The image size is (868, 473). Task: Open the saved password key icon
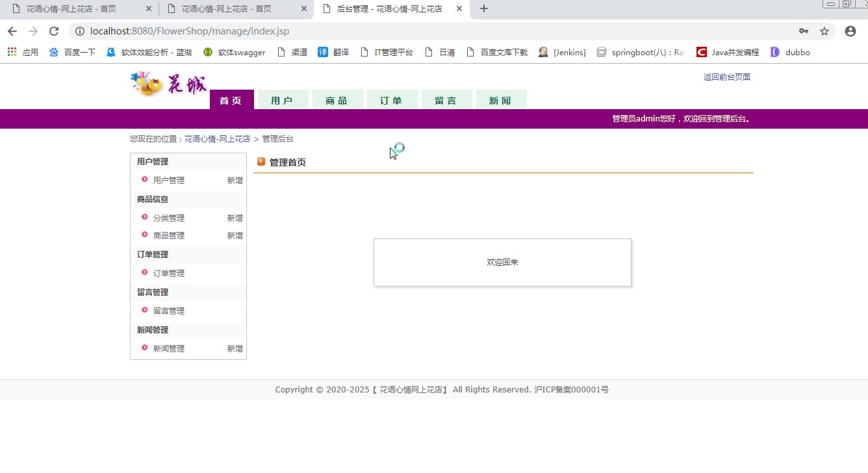coord(804,31)
